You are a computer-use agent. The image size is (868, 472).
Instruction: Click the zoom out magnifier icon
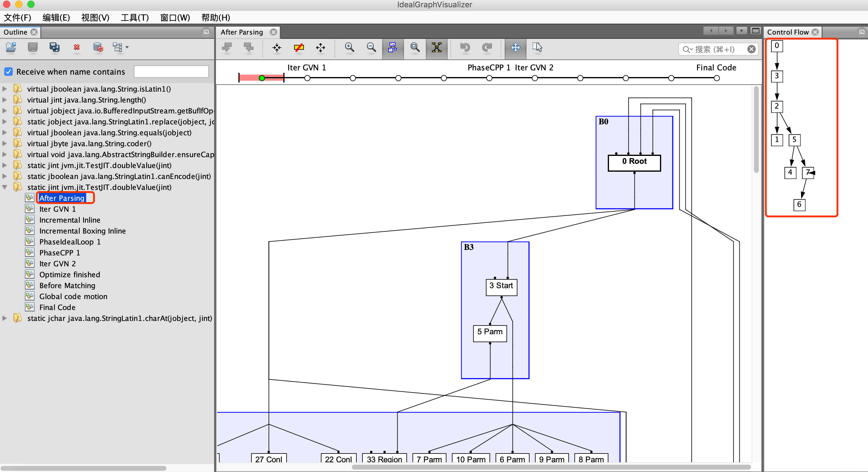click(x=371, y=48)
